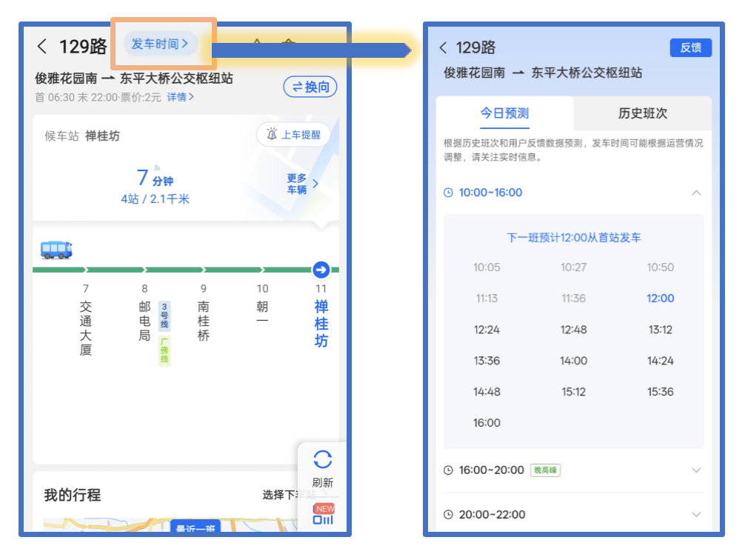Tap the 邮电局 station on route
The width and height of the screenshot is (745, 560).
pyautogui.click(x=144, y=320)
